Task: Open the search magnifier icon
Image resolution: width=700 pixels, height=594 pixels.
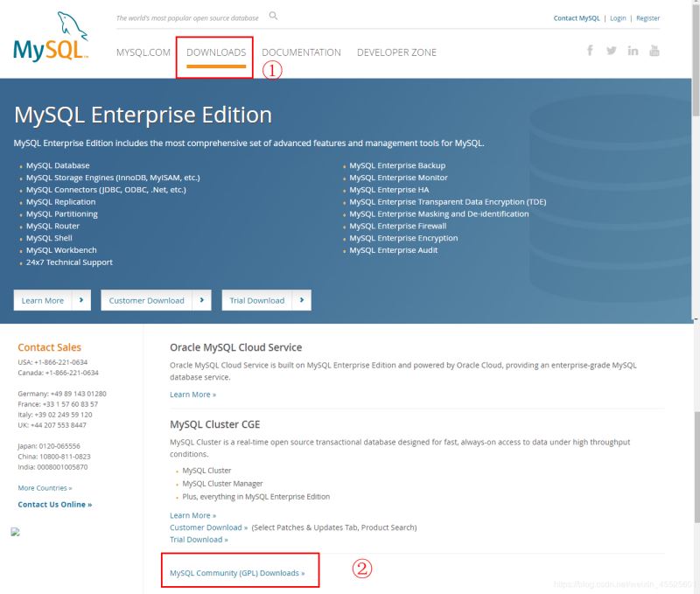Action: coord(273,16)
